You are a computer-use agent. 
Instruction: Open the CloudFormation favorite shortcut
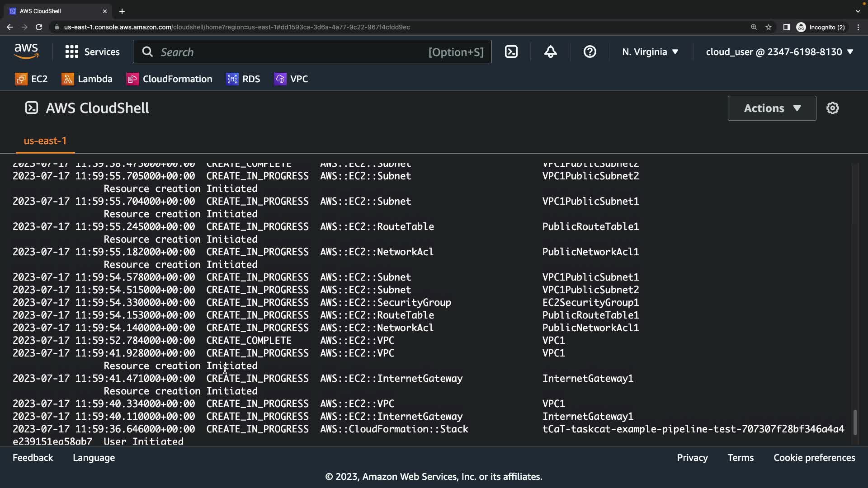169,79
